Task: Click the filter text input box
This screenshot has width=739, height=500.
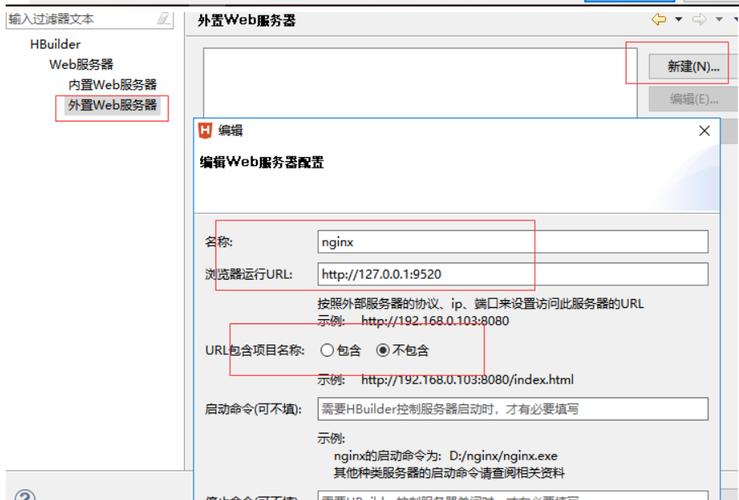Action: (x=90, y=19)
